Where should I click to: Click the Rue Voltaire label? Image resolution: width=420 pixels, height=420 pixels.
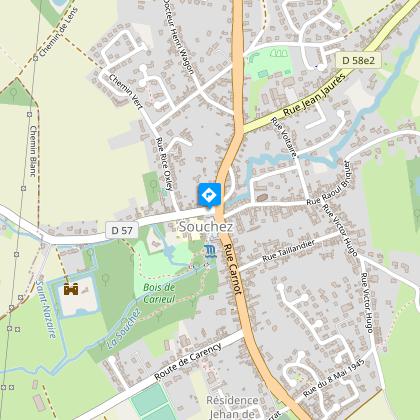pyautogui.click(x=284, y=137)
